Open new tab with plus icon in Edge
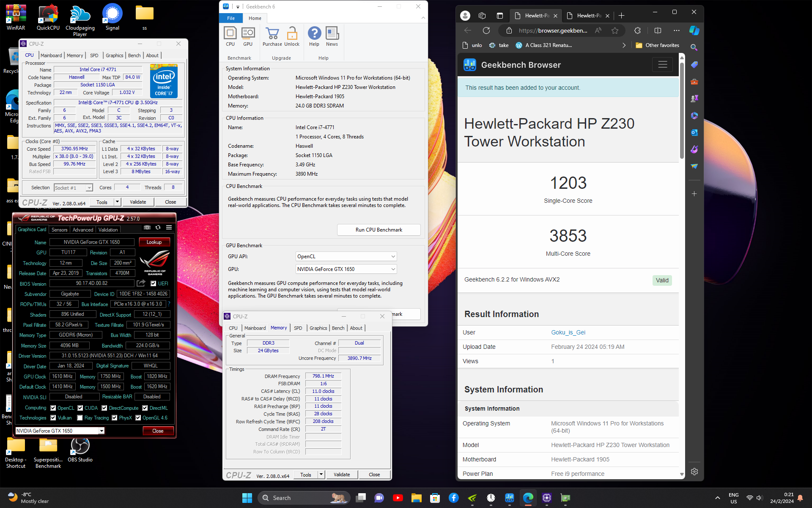 [621, 16]
